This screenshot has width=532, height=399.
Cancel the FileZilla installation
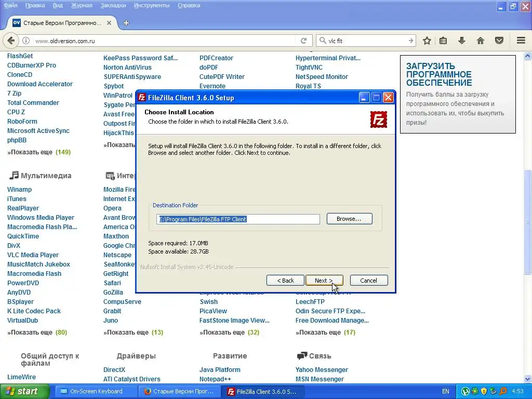[368, 280]
